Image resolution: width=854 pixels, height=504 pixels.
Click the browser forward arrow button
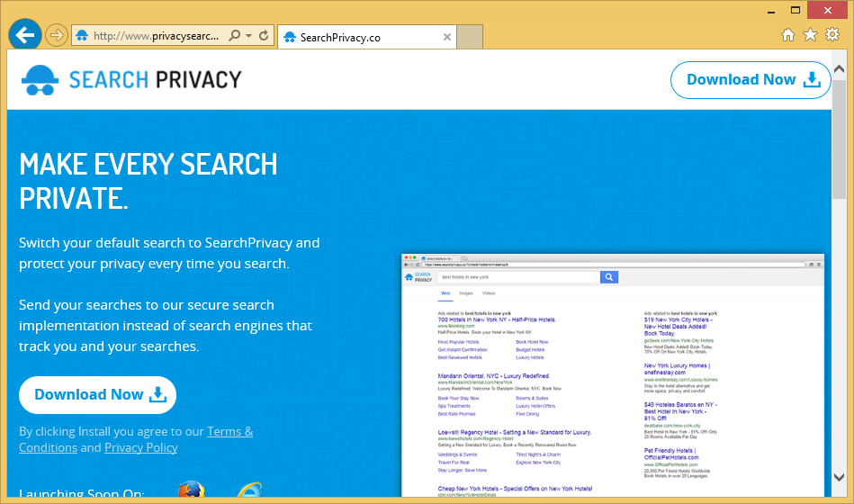(56, 36)
